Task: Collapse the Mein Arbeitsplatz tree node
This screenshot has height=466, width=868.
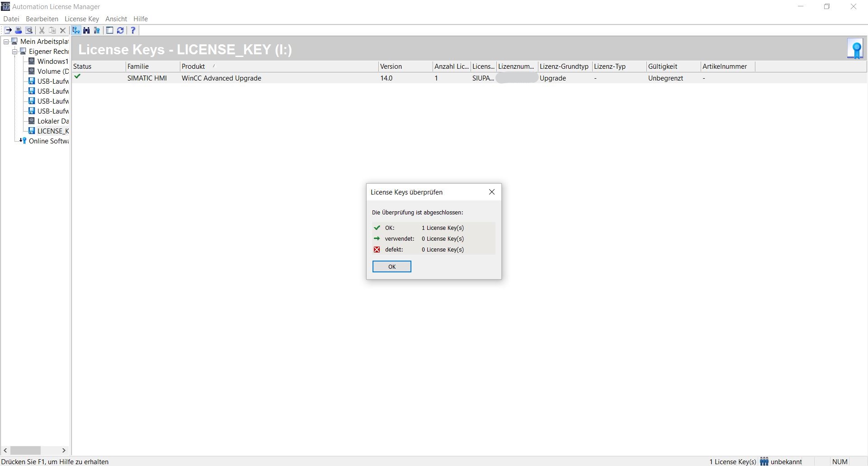Action: coord(6,42)
